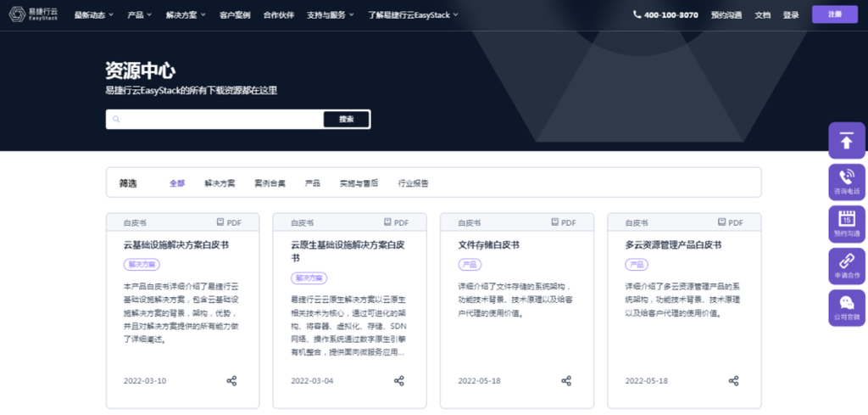Select the 行业报告 filter tab
868x415 pixels.
413,183
